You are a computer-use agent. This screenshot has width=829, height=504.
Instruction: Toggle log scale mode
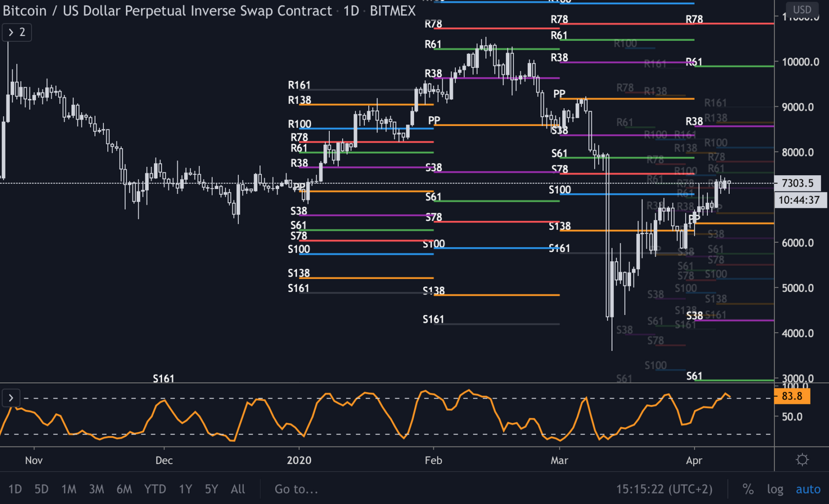[775, 489]
